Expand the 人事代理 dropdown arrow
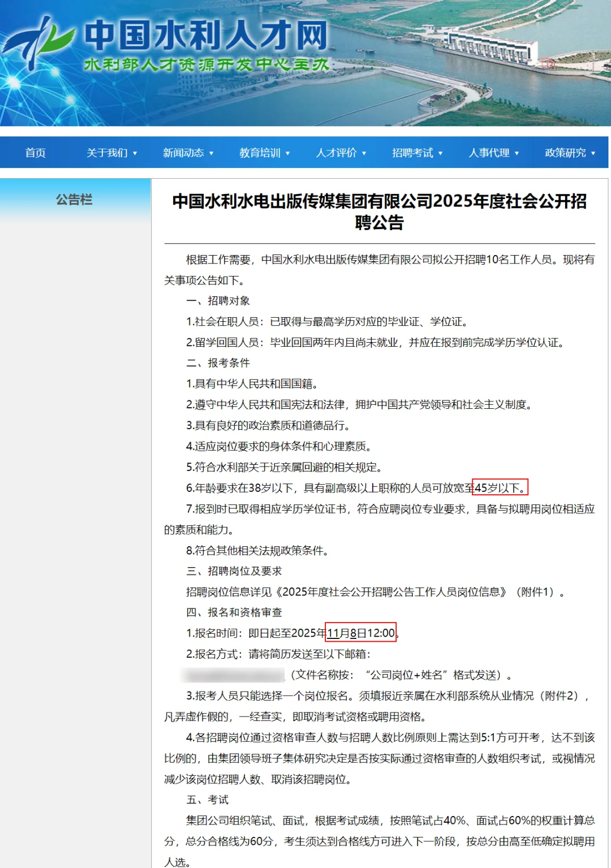 pyautogui.click(x=517, y=153)
